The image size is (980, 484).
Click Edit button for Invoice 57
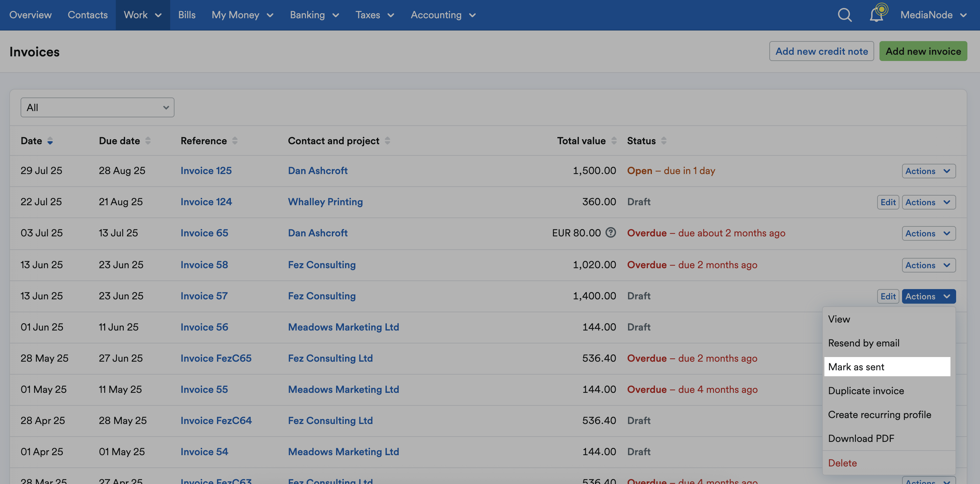(x=888, y=297)
